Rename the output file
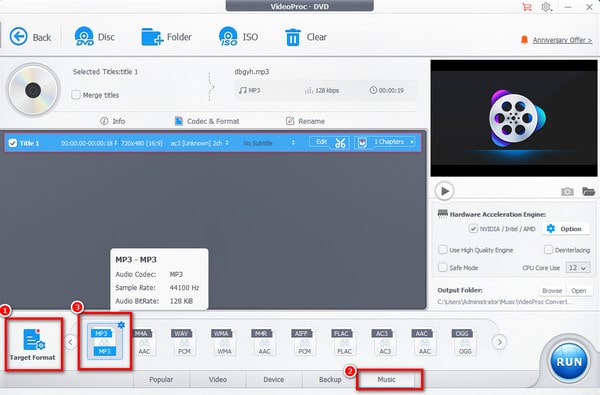The width and height of the screenshot is (600, 395). (305, 121)
